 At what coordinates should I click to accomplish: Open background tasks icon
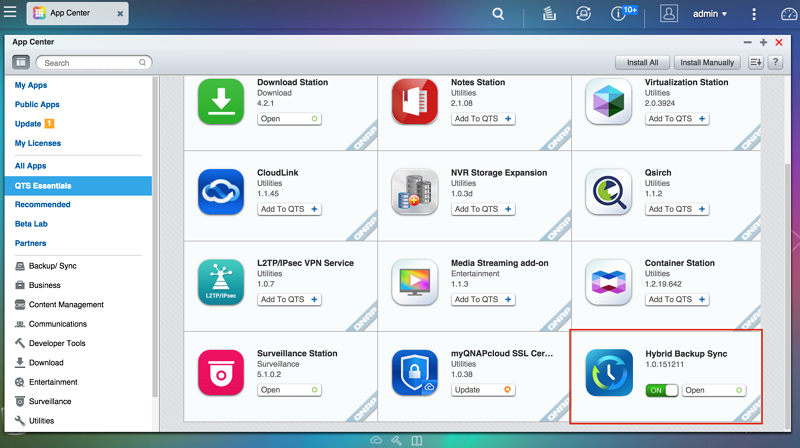[549, 14]
